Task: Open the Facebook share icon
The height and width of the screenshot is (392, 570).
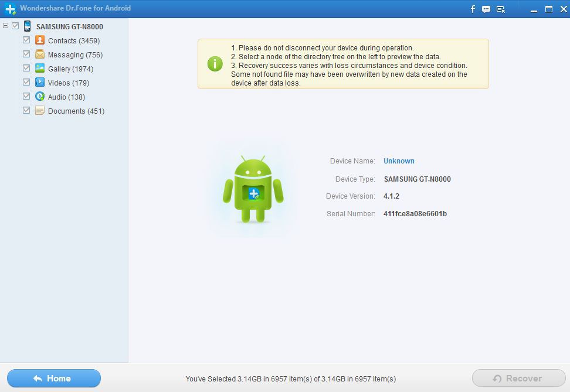Action: point(472,9)
